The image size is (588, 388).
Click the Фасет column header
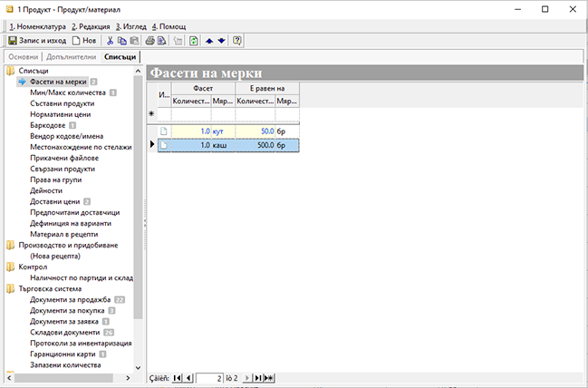(x=203, y=89)
